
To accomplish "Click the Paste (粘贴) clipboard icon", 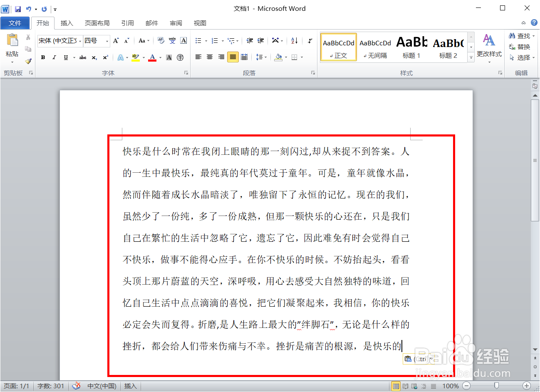I will pos(12,40).
